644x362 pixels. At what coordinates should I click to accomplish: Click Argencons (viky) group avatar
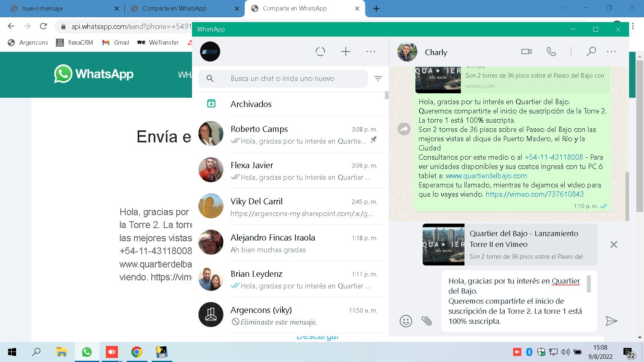[x=211, y=315]
